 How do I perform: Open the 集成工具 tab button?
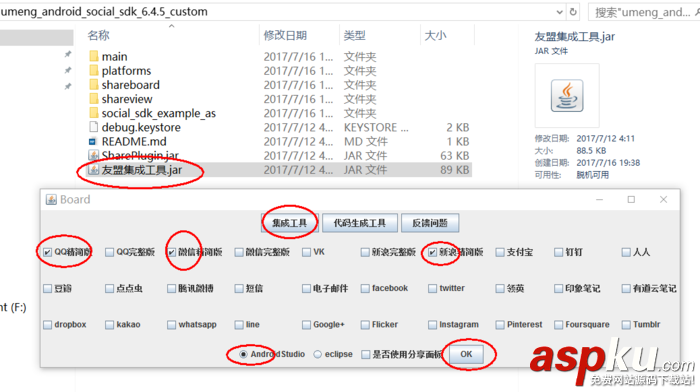tap(290, 223)
